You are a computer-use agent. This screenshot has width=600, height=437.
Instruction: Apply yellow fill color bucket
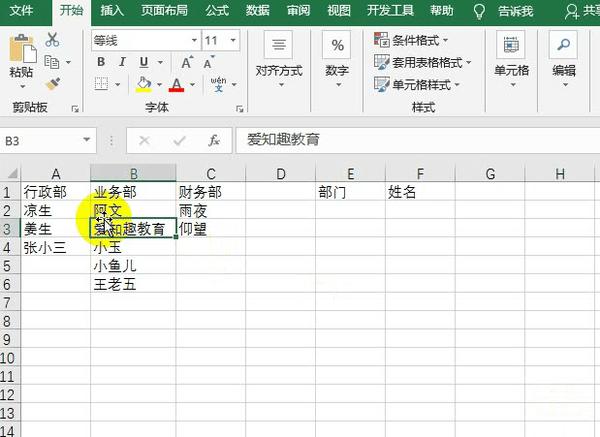coord(144,84)
